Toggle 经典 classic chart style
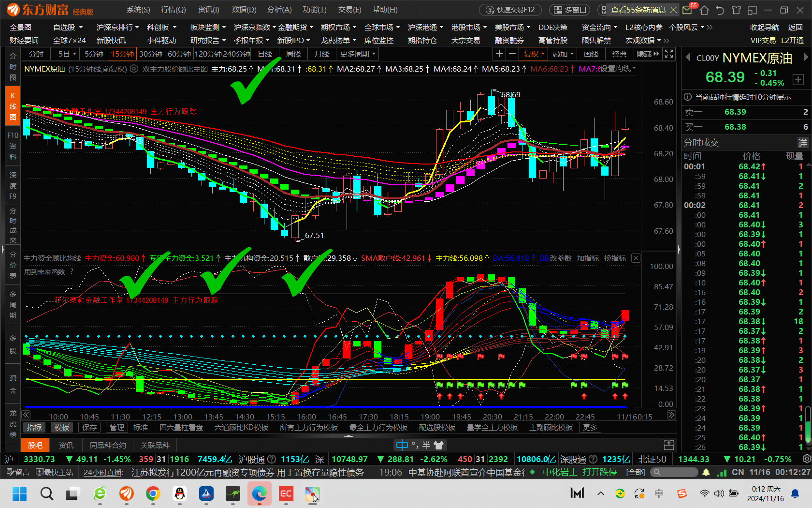Screen dimensions: 812x508 [619, 54]
